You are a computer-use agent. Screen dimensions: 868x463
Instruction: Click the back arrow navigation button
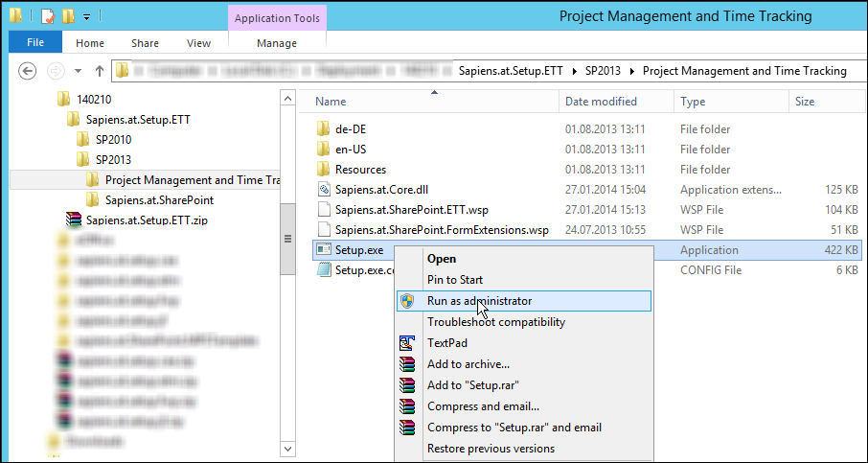(x=28, y=71)
